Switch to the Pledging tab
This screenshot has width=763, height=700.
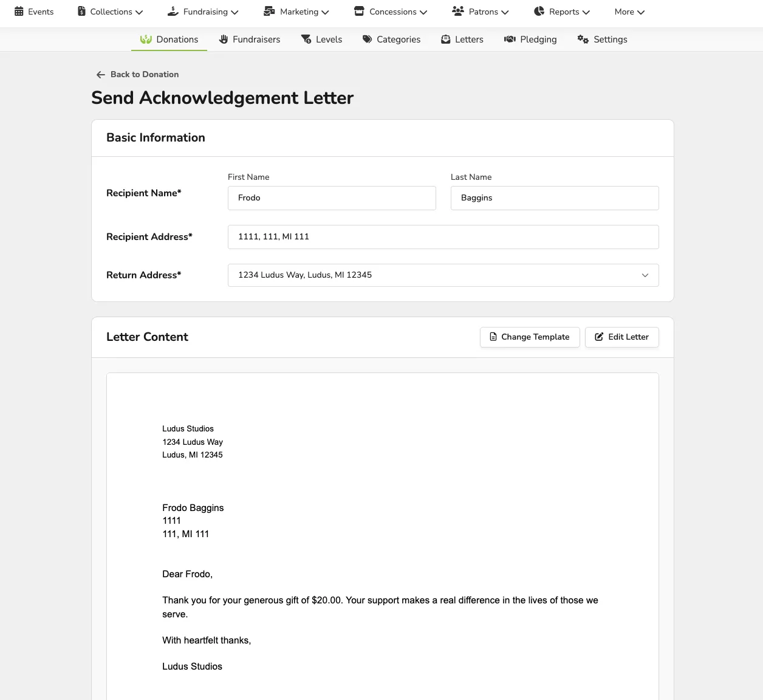[x=530, y=39]
